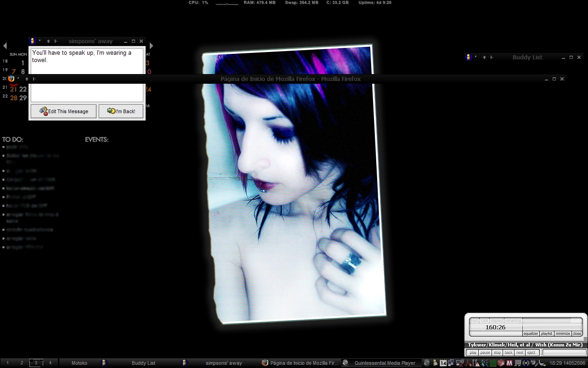The width and height of the screenshot is (588, 368).
Task: Click the away message text box
Action: click(x=87, y=75)
